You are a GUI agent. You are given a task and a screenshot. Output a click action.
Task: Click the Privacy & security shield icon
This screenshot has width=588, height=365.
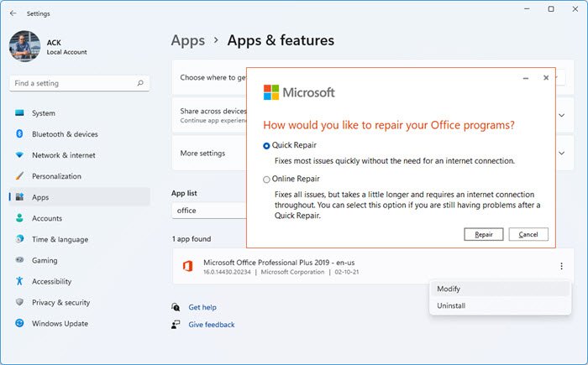tap(18, 302)
